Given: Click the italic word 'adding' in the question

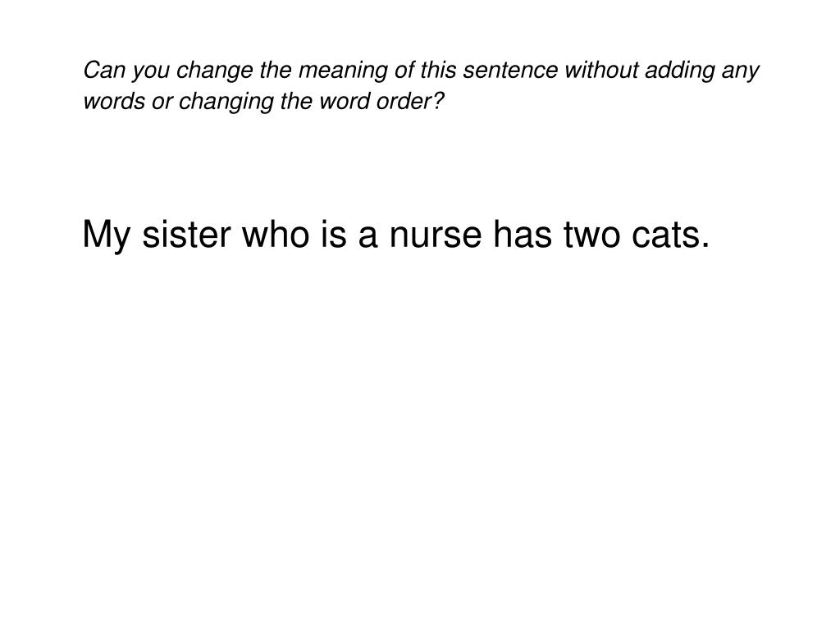Looking at the screenshot, I should 679,71.
